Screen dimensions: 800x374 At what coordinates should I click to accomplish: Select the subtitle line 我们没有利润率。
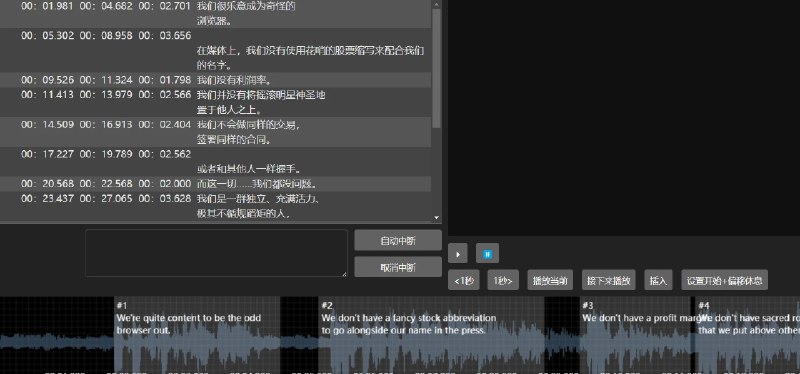click(234, 80)
